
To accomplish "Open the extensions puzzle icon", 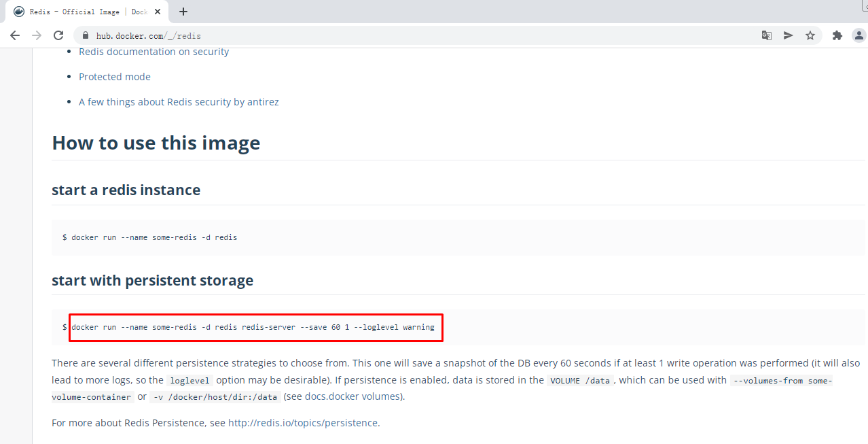I will [837, 35].
